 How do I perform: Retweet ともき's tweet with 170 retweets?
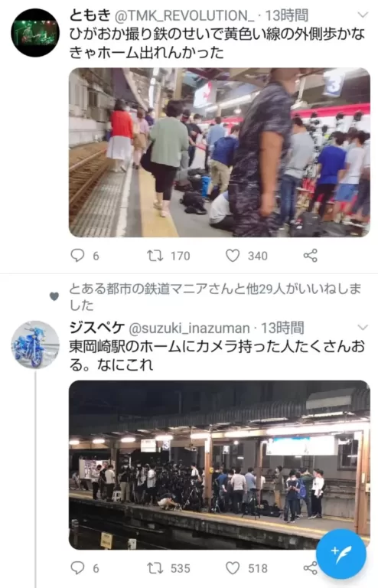pyautogui.click(x=155, y=256)
